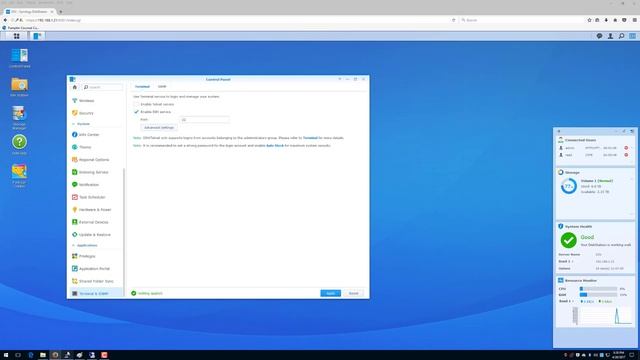Screen dimensions: 640x360
Task: Open the Windows Start menu
Action: [x=6, y=355]
